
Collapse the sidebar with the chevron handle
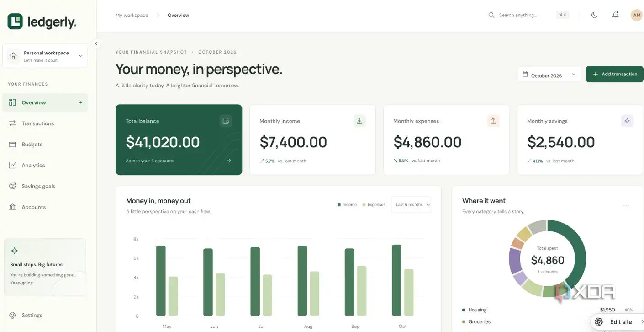tap(96, 43)
